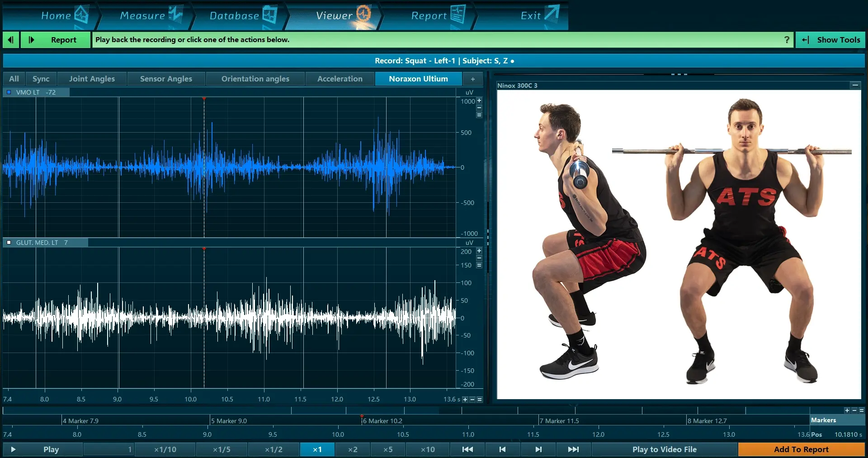Step back one frame
The height and width of the screenshot is (458, 868).
(x=502, y=449)
